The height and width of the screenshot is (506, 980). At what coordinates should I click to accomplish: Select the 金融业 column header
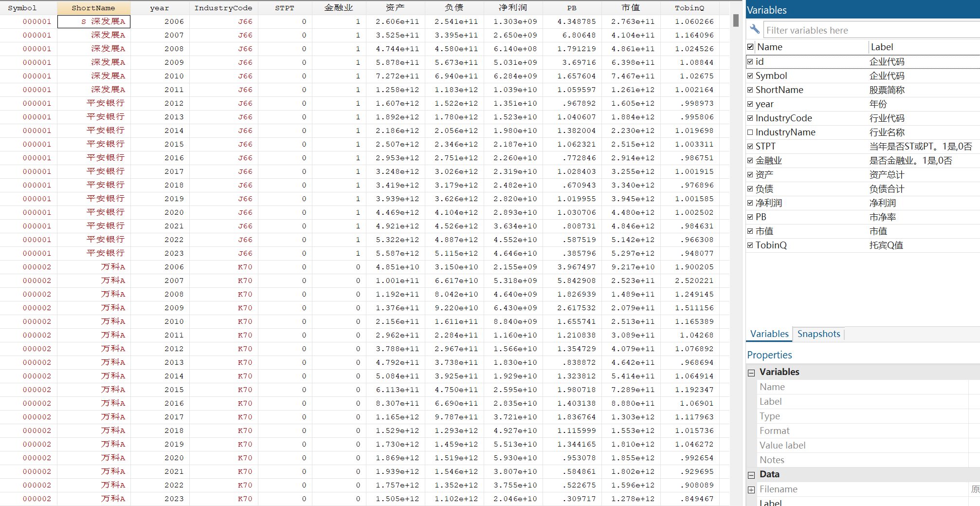point(339,8)
